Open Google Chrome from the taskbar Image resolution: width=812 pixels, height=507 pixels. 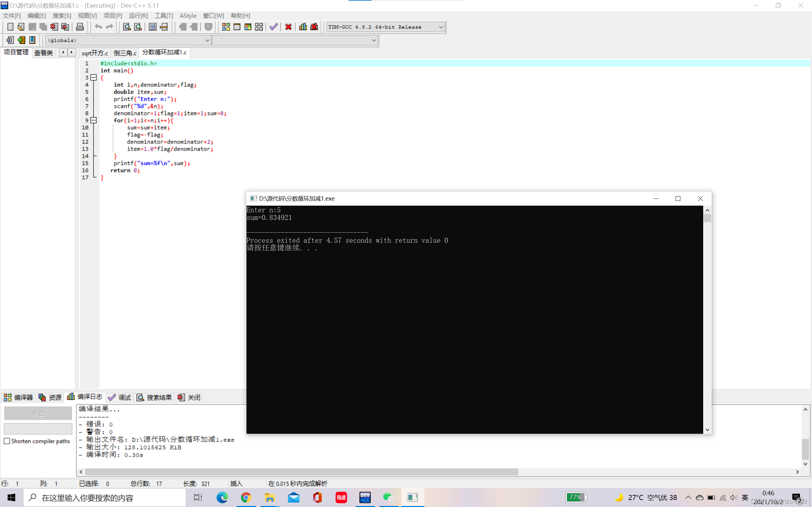(x=246, y=497)
